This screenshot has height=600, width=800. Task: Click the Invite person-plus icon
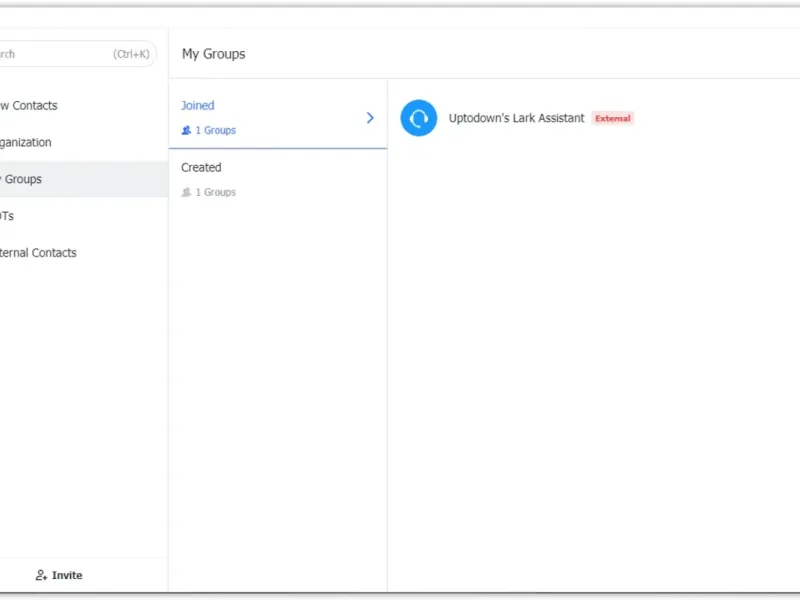[41, 575]
